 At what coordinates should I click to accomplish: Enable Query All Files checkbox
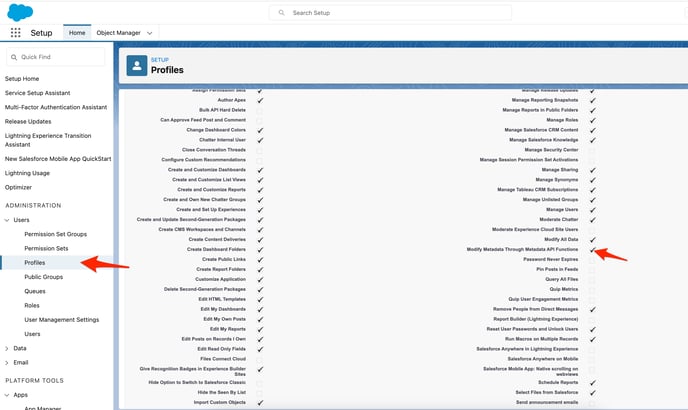tap(592, 280)
